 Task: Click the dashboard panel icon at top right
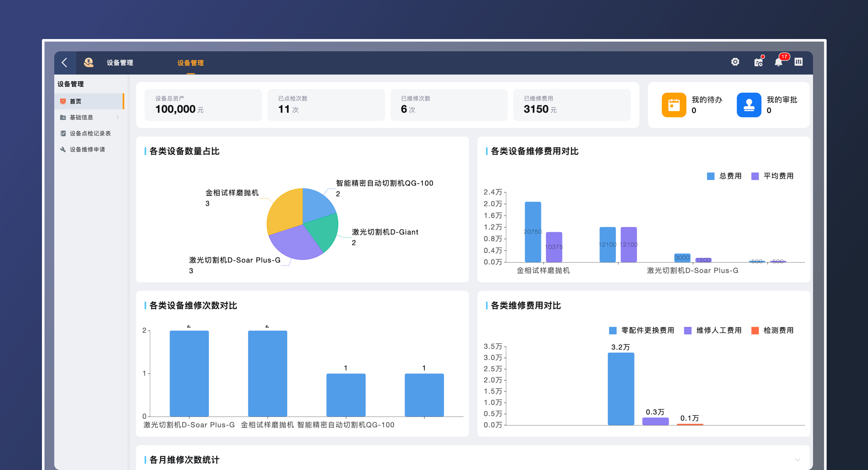799,62
